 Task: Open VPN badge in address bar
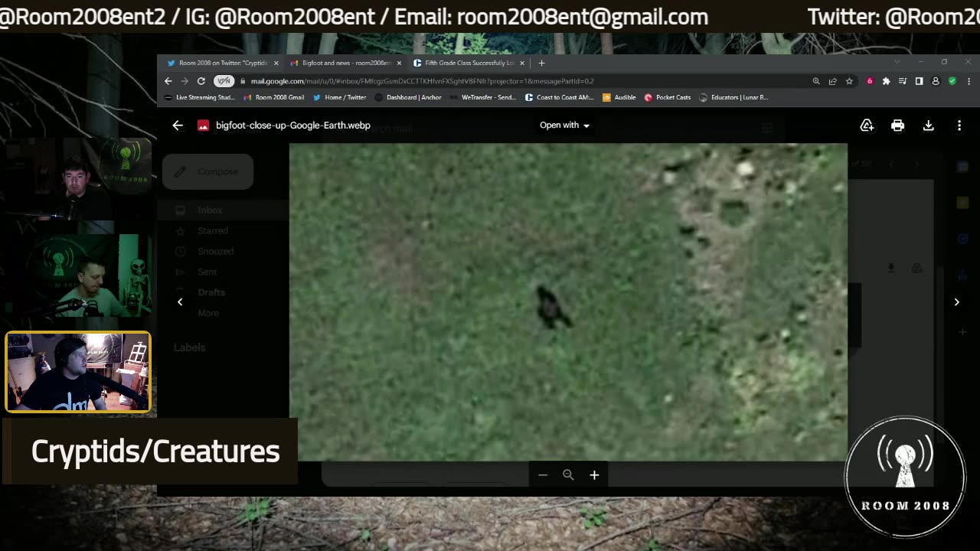tap(224, 81)
